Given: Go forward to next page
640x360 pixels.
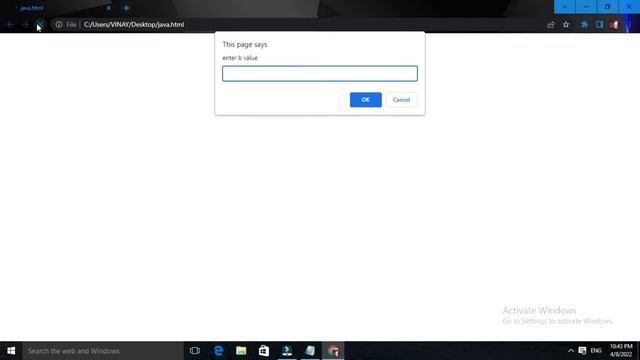Looking at the screenshot, I should point(25,24).
